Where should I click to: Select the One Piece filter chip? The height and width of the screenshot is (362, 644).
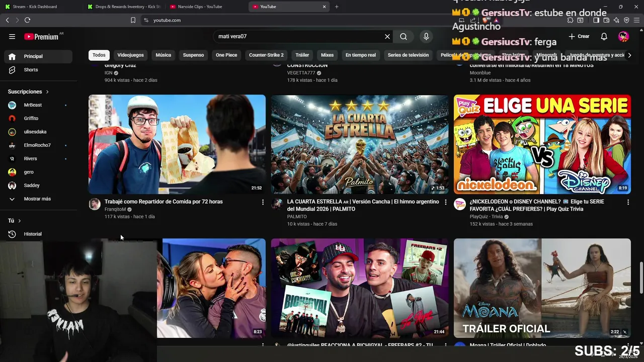[226, 55]
